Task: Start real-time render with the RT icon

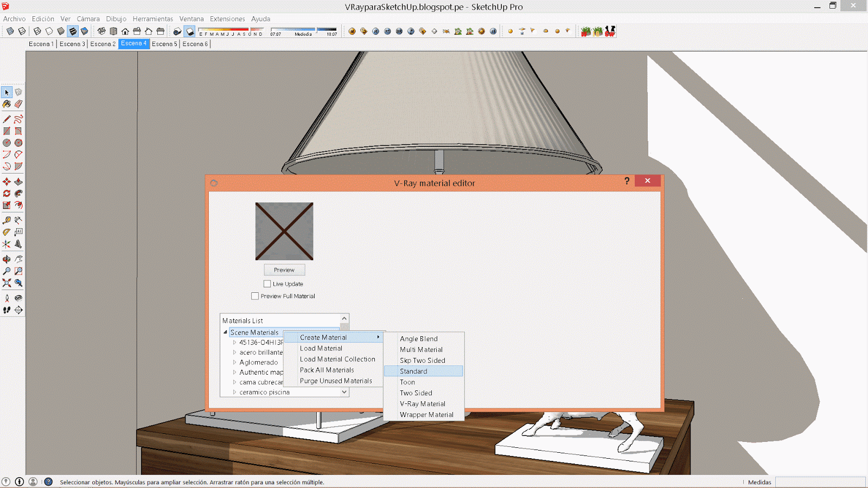Action: [388, 31]
